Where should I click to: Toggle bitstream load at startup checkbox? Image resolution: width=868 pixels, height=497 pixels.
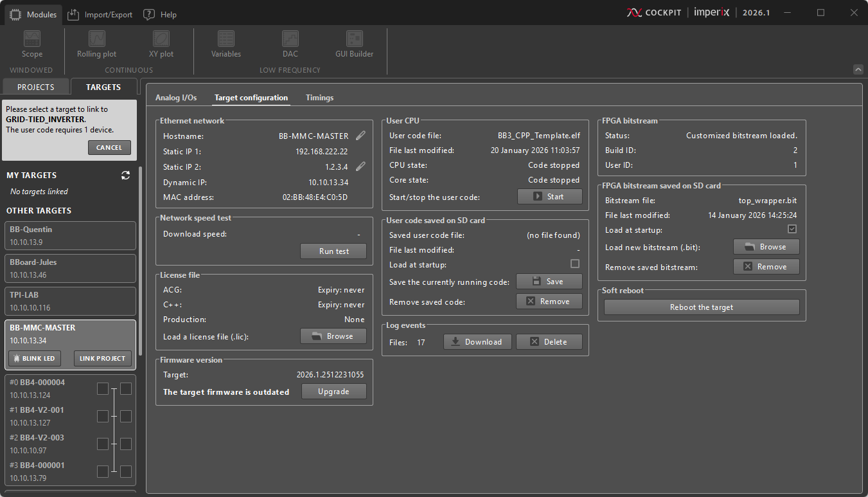tap(792, 230)
